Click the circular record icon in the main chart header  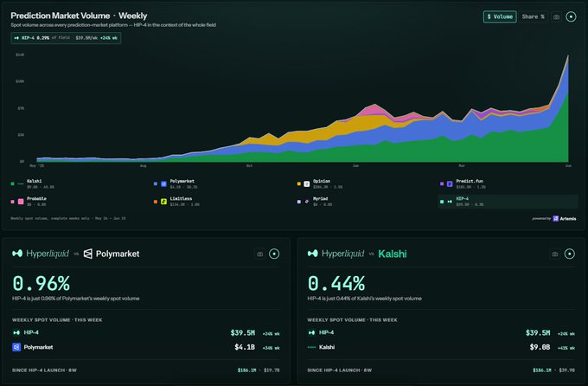click(x=571, y=16)
